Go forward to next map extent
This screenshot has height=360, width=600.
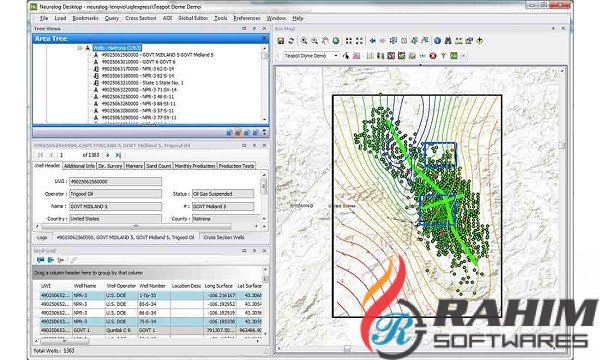[382, 41]
